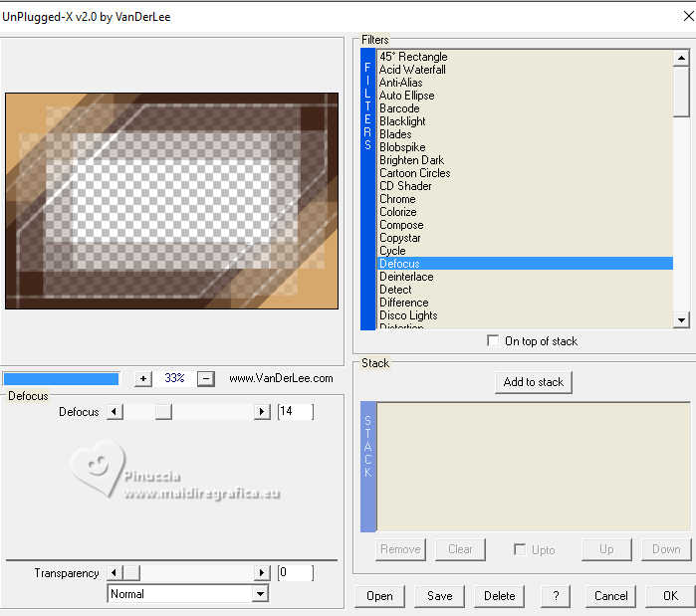Select Barcode filter

coord(525,108)
